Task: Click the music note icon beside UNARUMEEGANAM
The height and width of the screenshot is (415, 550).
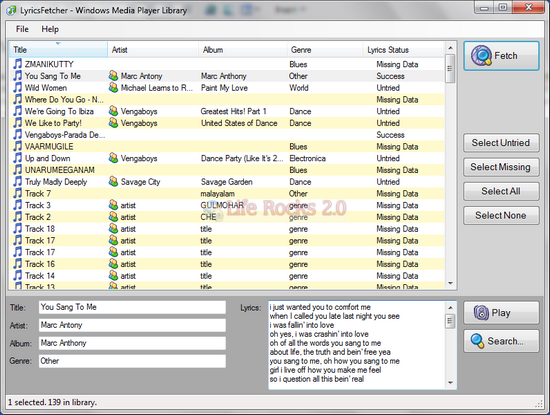Action: [17, 170]
